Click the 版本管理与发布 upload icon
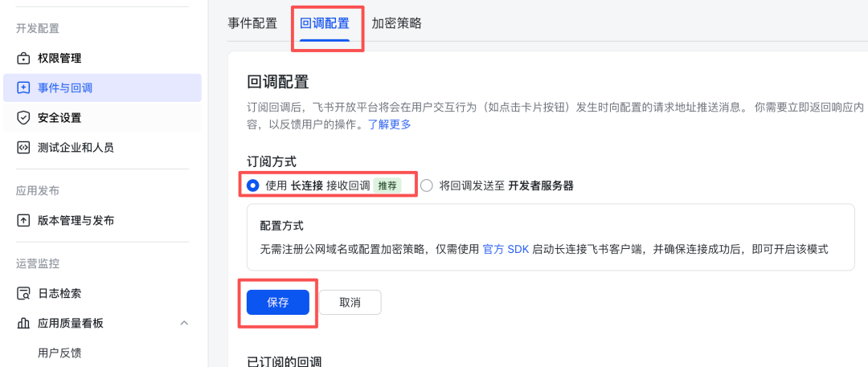Image resolution: width=868 pixels, height=367 pixels. click(23, 221)
